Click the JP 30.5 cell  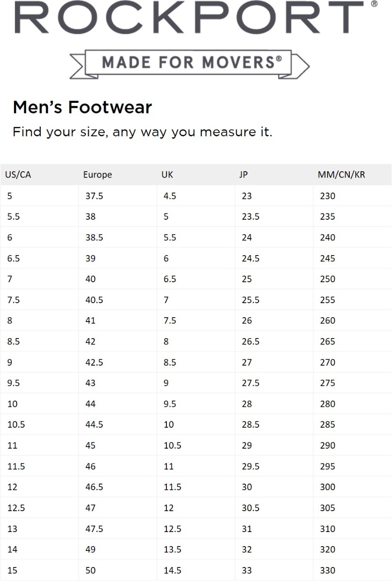click(x=274, y=508)
